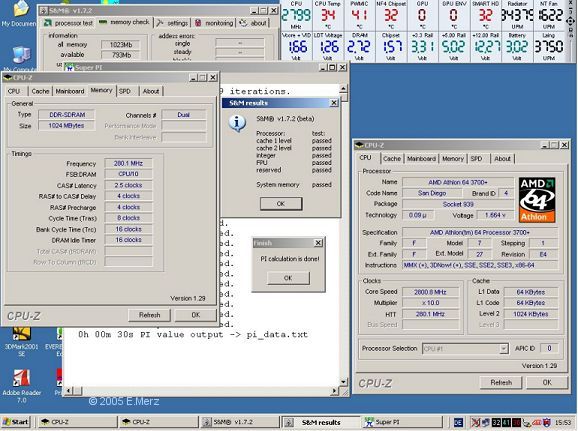Click the CAS# Latency value 2.5 clocks
The image size is (578, 431).
(x=128, y=185)
